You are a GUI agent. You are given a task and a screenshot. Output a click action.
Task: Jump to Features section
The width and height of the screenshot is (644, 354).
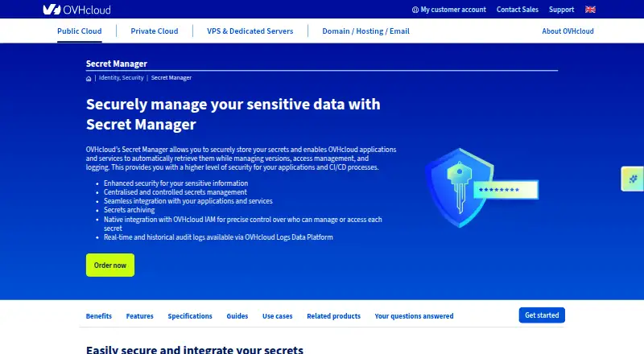139,316
